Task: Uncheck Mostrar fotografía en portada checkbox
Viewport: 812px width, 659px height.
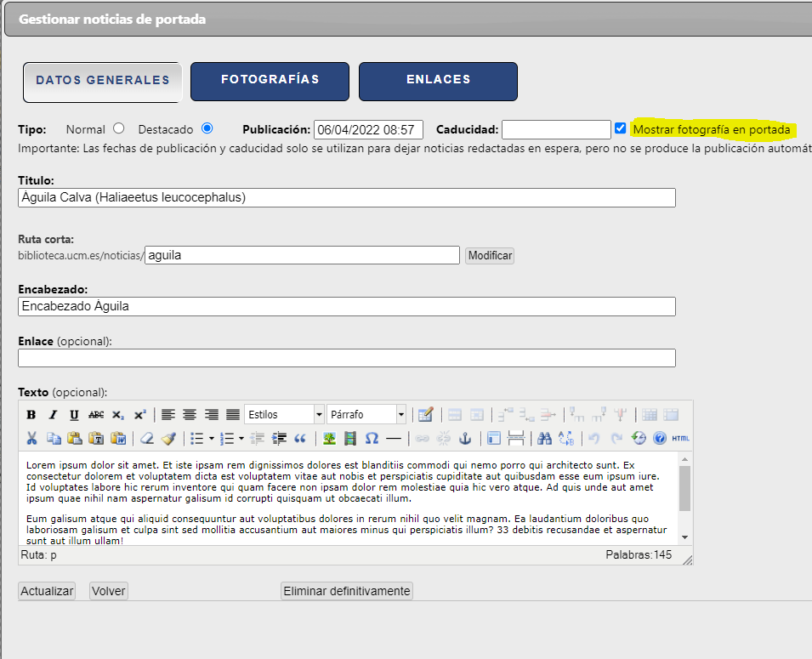Action: point(621,129)
